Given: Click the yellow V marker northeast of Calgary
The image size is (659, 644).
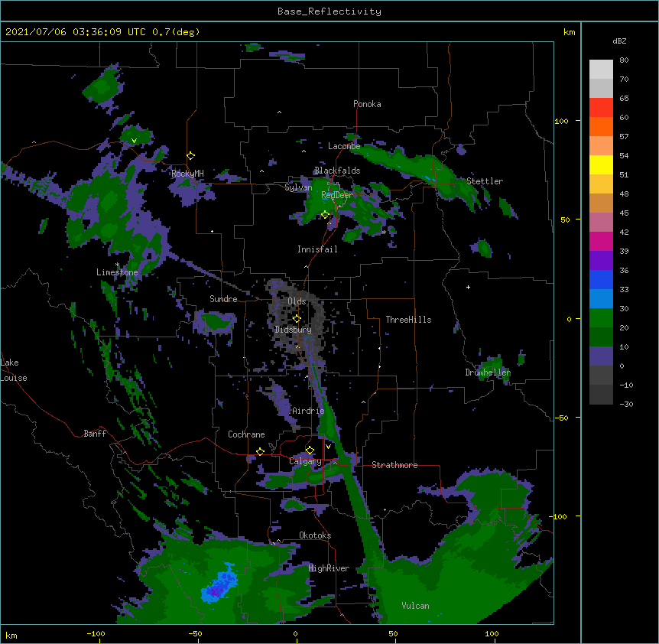Looking at the screenshot, I should click(x=328, y=447).
